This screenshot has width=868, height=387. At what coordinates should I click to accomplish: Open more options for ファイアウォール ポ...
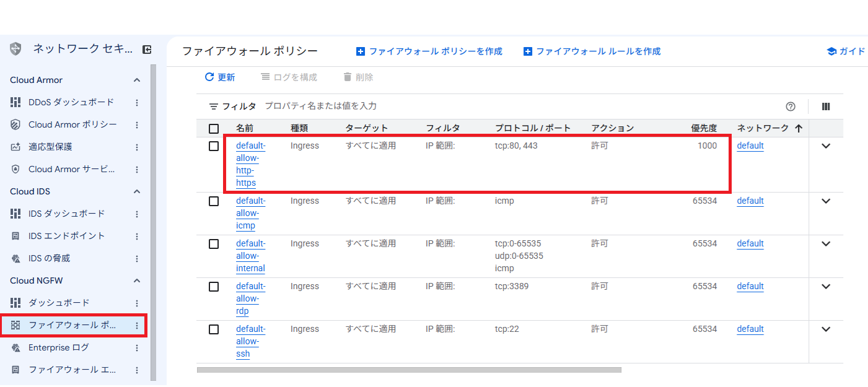point(137,325)
